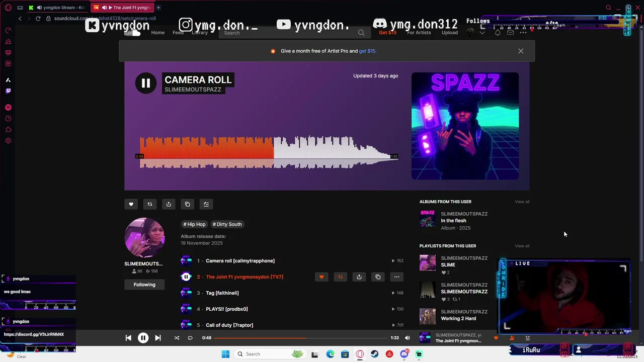Play Tag [faithineli] track
This screenshot has height=362, width=644.
(222, 293)
